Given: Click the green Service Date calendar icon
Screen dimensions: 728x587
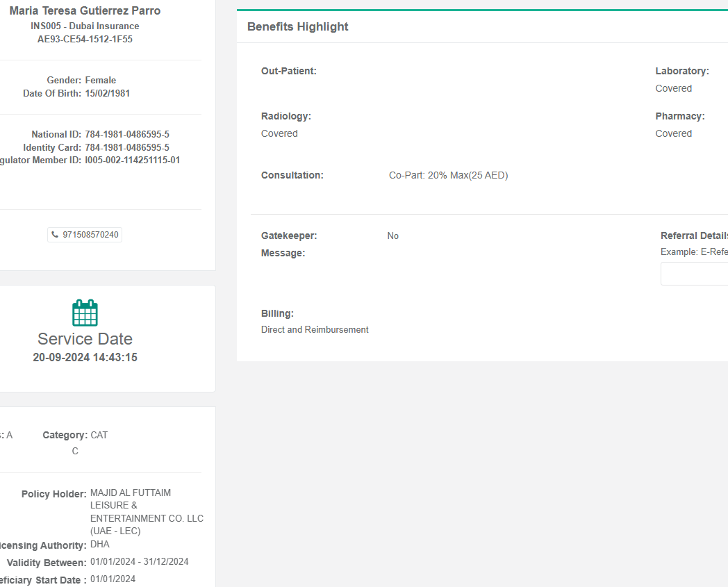Looking at the screenshot, I should tap(85, 313).
